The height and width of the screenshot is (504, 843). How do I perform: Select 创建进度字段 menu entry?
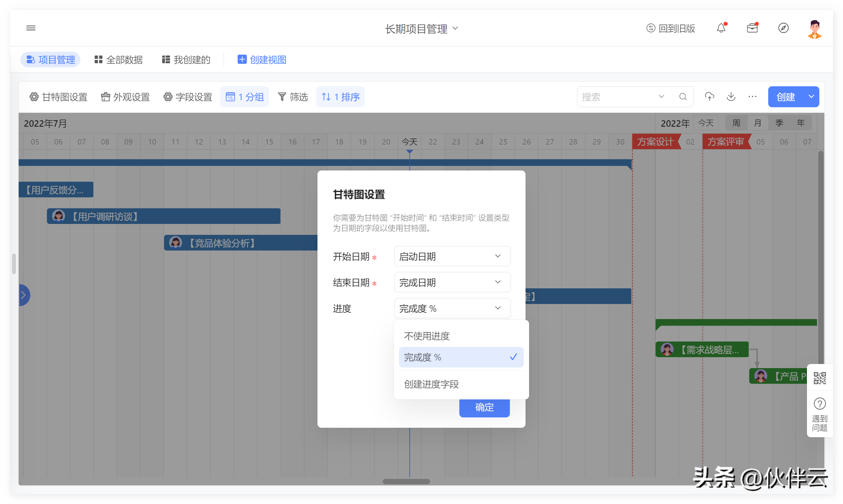pos(431,384)
